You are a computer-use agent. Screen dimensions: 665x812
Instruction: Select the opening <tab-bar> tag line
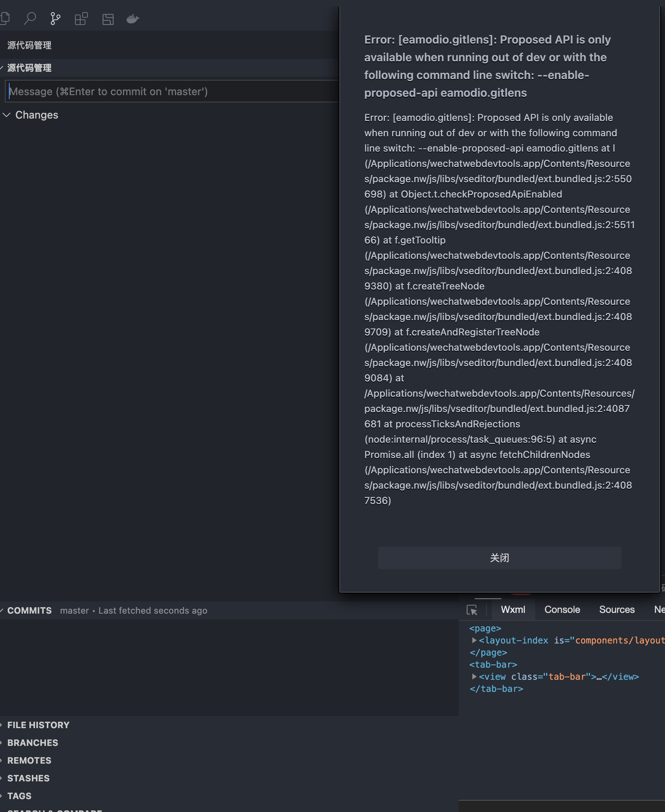493,664
